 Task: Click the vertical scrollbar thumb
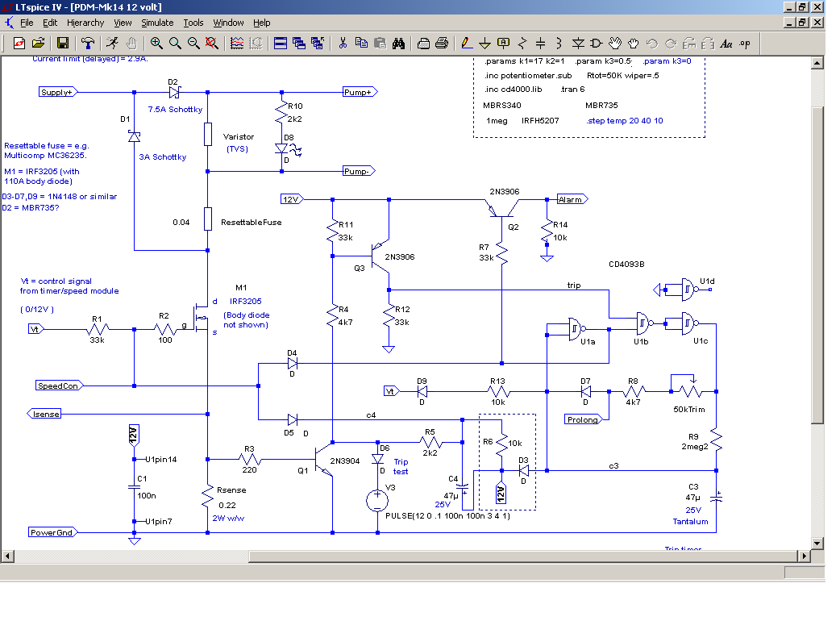(x=817, y=266)
